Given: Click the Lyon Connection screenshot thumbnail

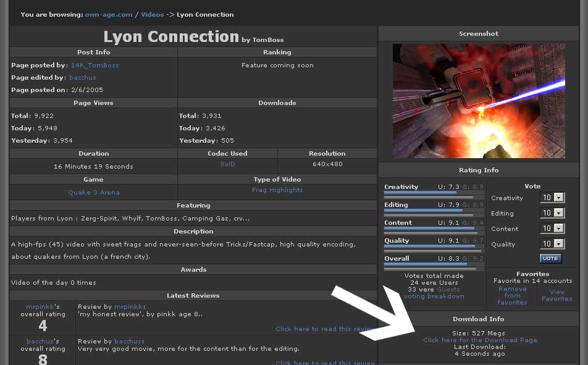Looking at the screenshot, I should [479, 101].
